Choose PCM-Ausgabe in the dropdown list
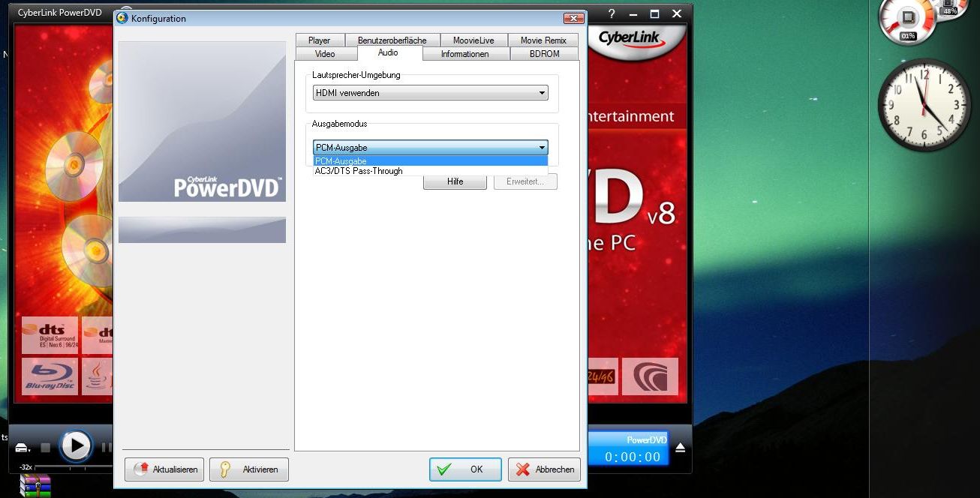Viewport: 980px width, 498px height. click(431, 161)
